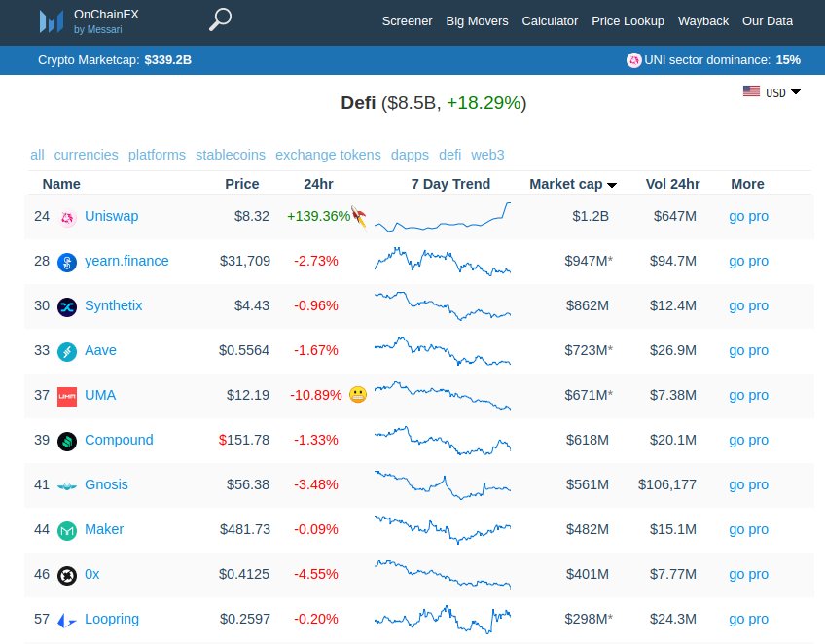This screenshot has width=825, height=644.
Task: Open the Compound asset link
Action: [x=119, y=440]
